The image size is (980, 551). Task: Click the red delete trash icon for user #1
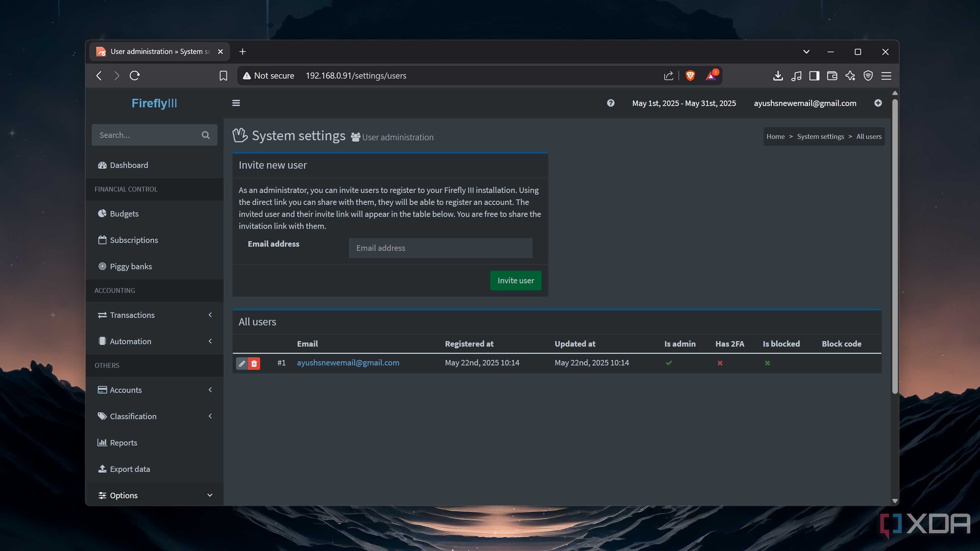pos(254,364)
